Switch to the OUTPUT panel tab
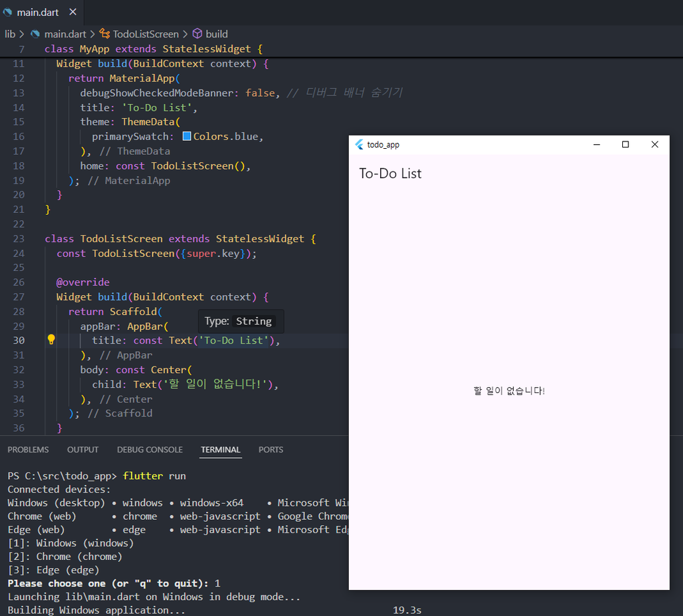683x616 pixels. coord(83,449)
